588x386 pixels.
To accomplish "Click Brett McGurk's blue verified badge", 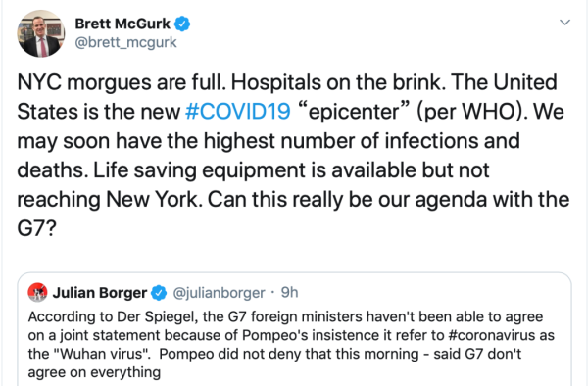I will click(182, 24).
